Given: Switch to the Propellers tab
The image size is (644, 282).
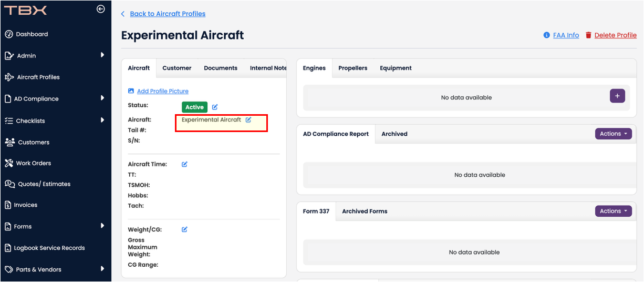Looking at the screenshot, I should coord(352,68).
